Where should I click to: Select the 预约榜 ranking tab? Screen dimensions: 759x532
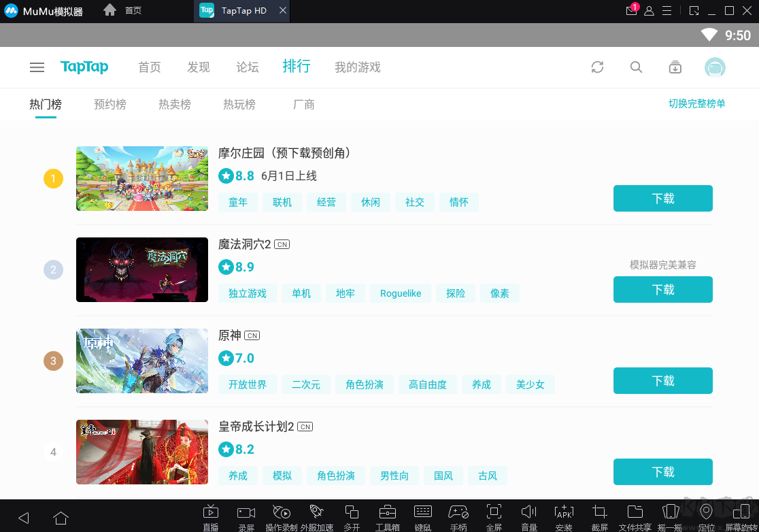point(110,105)
